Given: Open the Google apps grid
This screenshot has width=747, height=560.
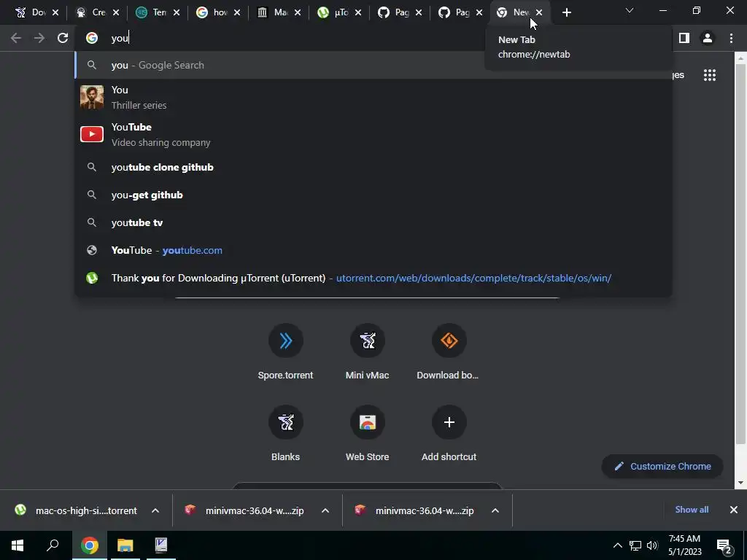Looking at the screenshot, I should [x=710, y=75].
